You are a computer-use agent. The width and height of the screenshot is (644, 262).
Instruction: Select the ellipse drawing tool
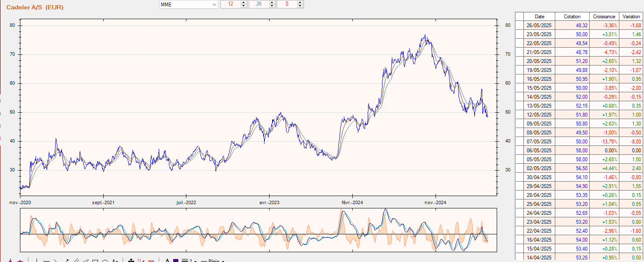pos(105,260)
